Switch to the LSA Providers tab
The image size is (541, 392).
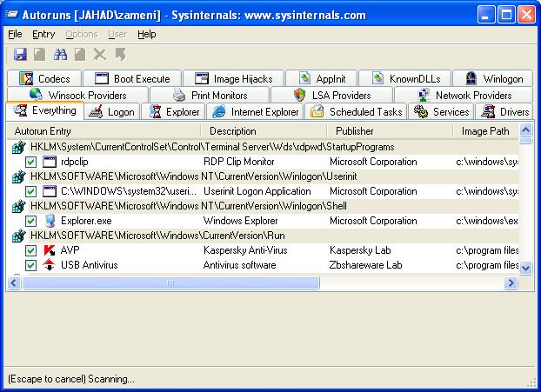[x=332, y=95]
